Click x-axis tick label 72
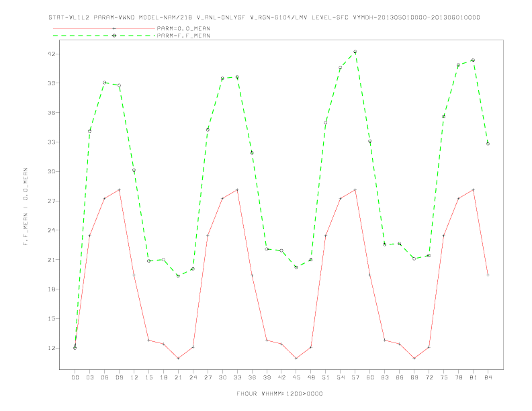The image size is (532, 411). click(429, 377)
